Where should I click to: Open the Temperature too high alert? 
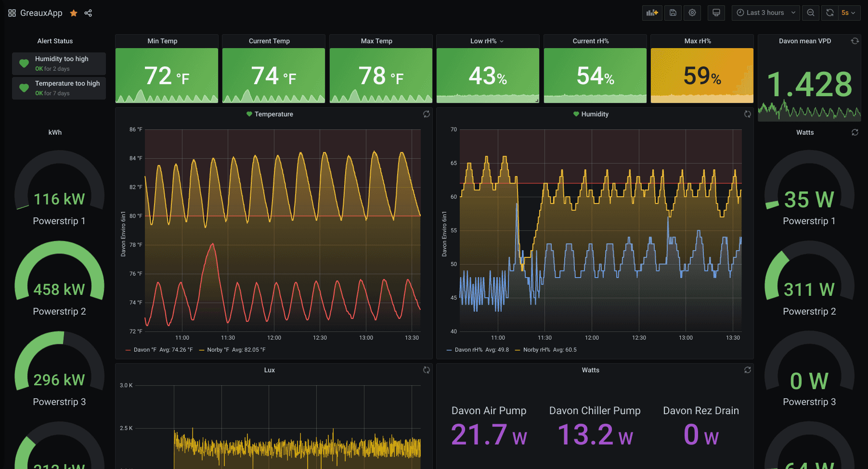[x=67, y=83]
